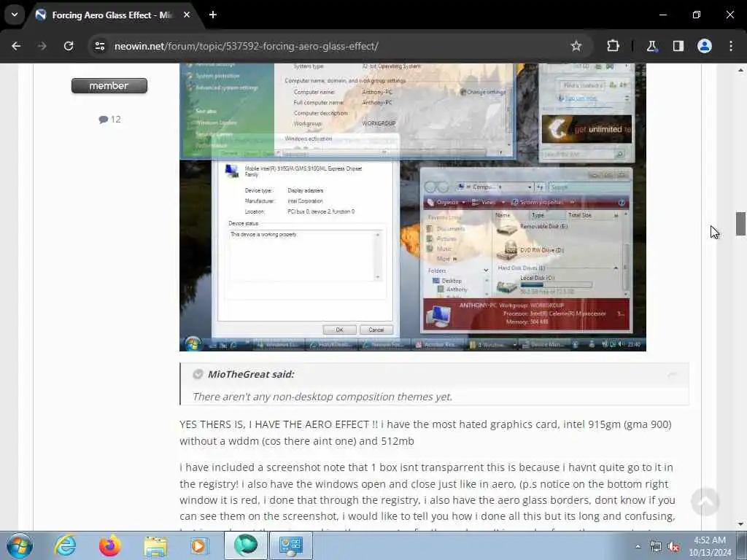Open the attached Vista screenshot image
This screenshot has width=747, height=560.
pyautogui.click(x=413, y=207)
